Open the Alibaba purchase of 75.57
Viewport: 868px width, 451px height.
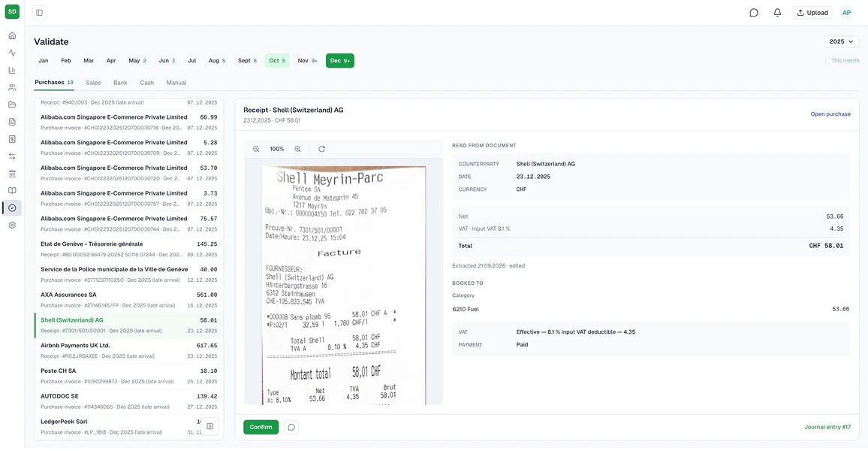coord(129,224)
